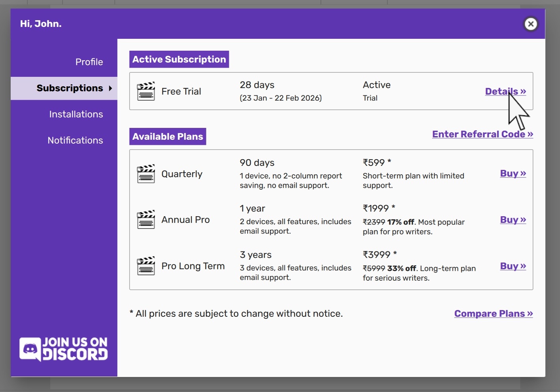Buy the Annual Pro plan
The height and width of the screenshot is (392, 560).
[513, 220]
